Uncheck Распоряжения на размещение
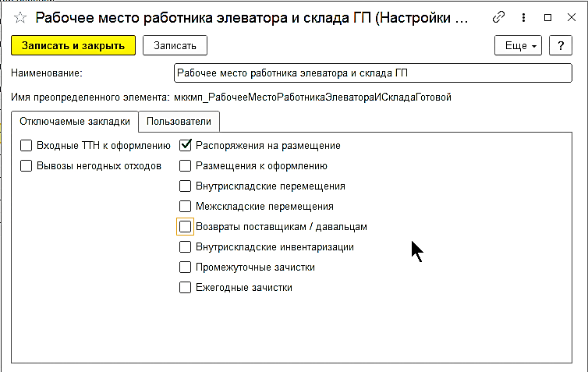This screenshot has height=372, width=588. pos(186,145)
